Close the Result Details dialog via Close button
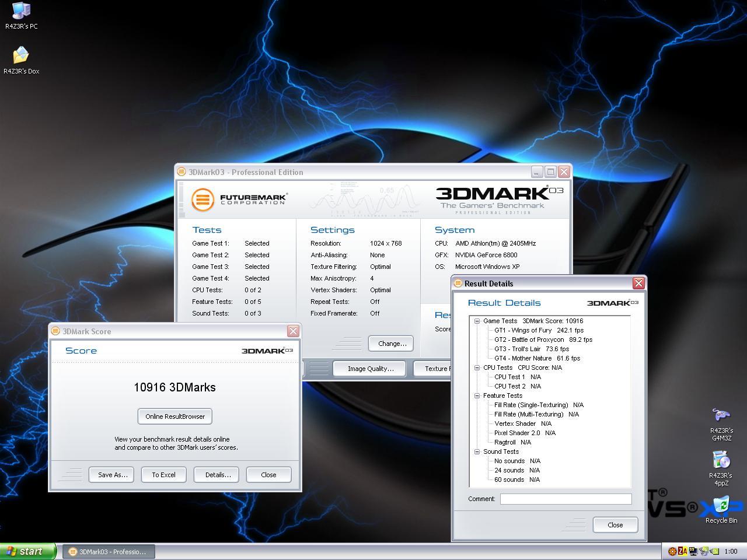The width and height of the screenshot is (747, 560). tap(615, 524)
